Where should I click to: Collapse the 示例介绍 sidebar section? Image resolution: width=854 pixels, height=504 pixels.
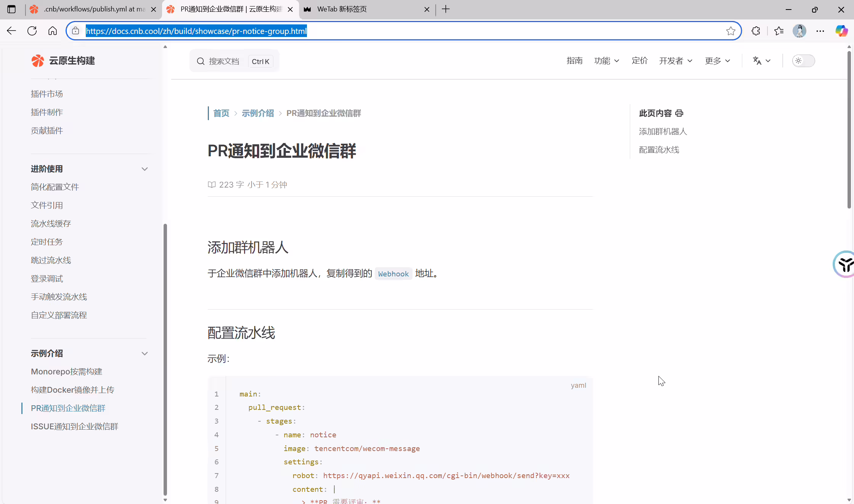pos(144,353)
